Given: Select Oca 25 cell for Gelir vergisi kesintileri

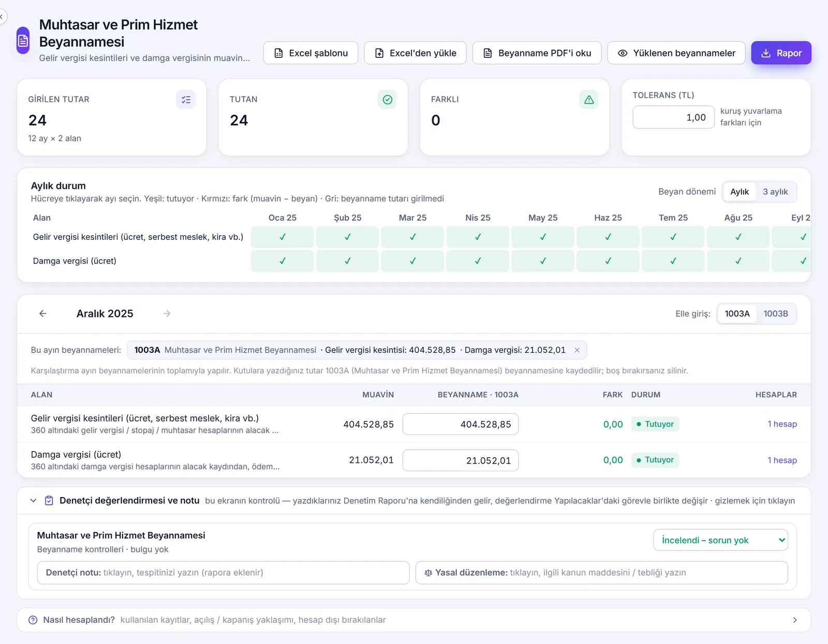Looking at the screenshot, I should pos(283,237).
